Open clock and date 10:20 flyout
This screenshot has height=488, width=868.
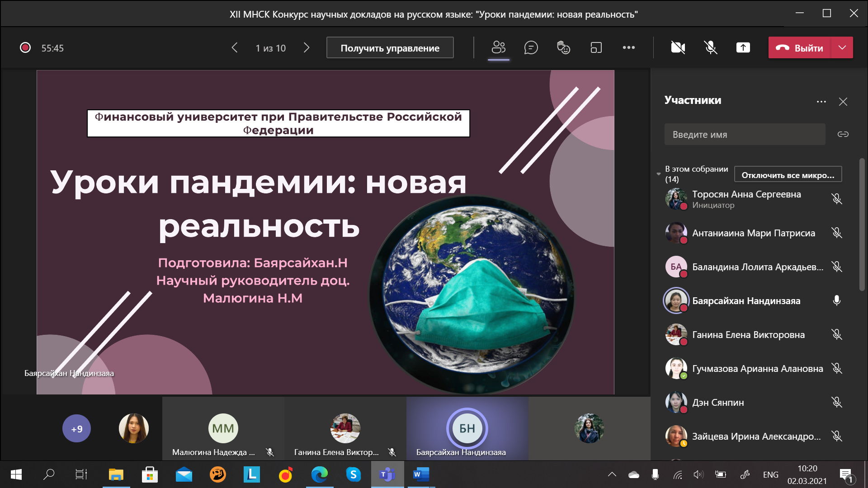pyautogui.click(x=807, y=474)
